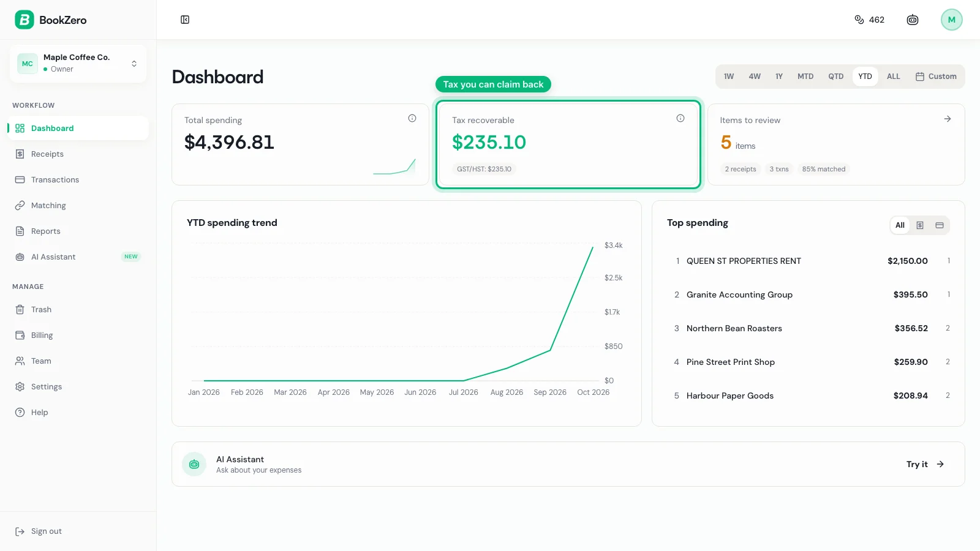The image size is (980, 551).
Task: Click the Northern Bean Roasters row
Action: 809,328
